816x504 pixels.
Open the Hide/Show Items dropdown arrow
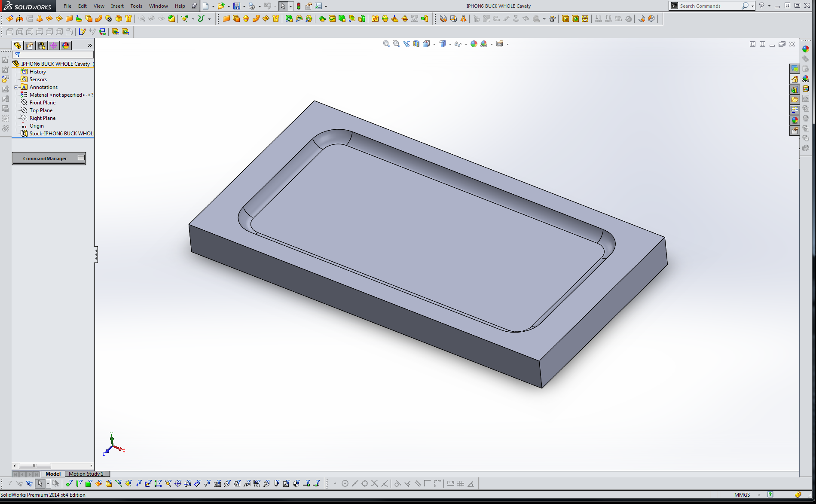[x=466, y=44]
